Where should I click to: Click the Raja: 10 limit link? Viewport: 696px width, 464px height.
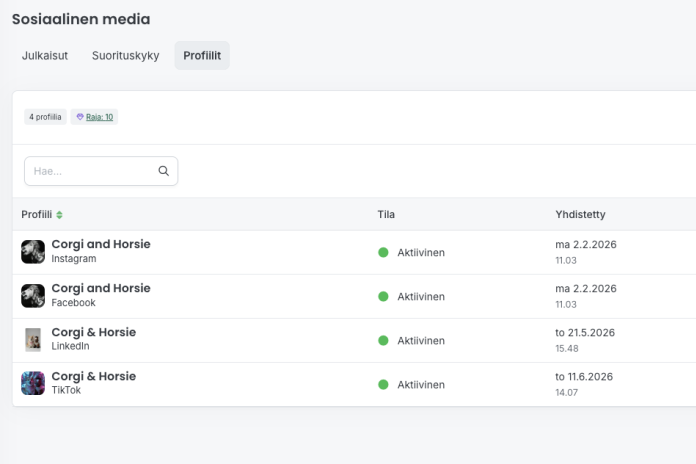[x=99, y=117]
